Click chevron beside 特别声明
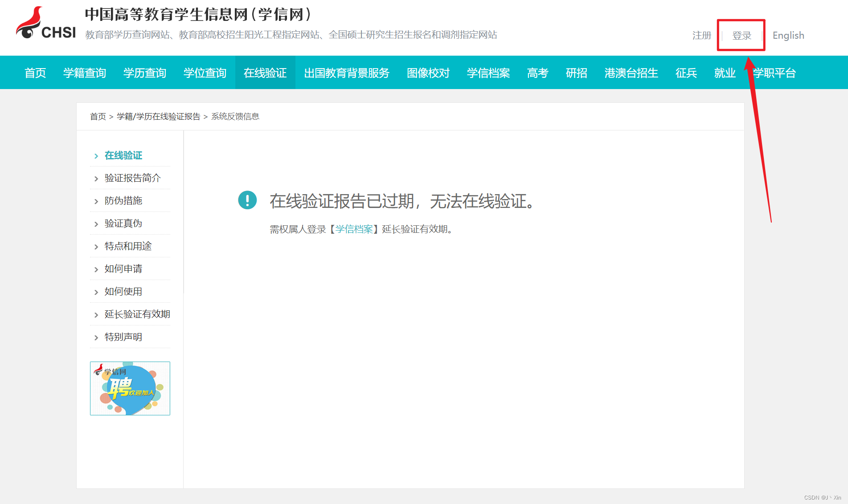Image resolution: width=848 pixels, height=504 pixels. (x=96, y=337)
